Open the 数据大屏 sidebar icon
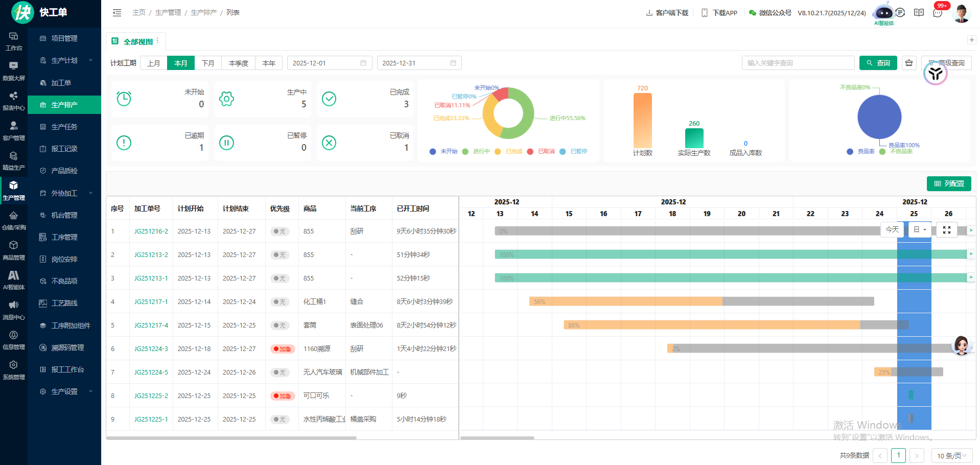The width and height of the screenshot is (980, 465). [x=14, y=71]
